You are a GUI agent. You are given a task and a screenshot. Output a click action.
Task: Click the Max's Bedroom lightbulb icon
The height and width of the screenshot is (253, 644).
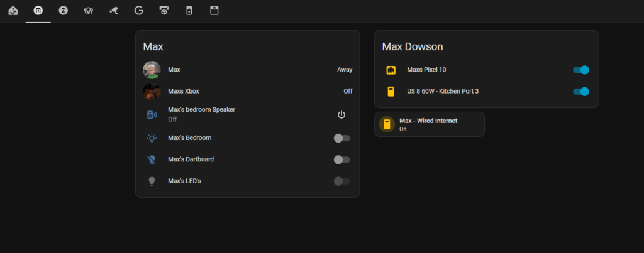(152, 138)
